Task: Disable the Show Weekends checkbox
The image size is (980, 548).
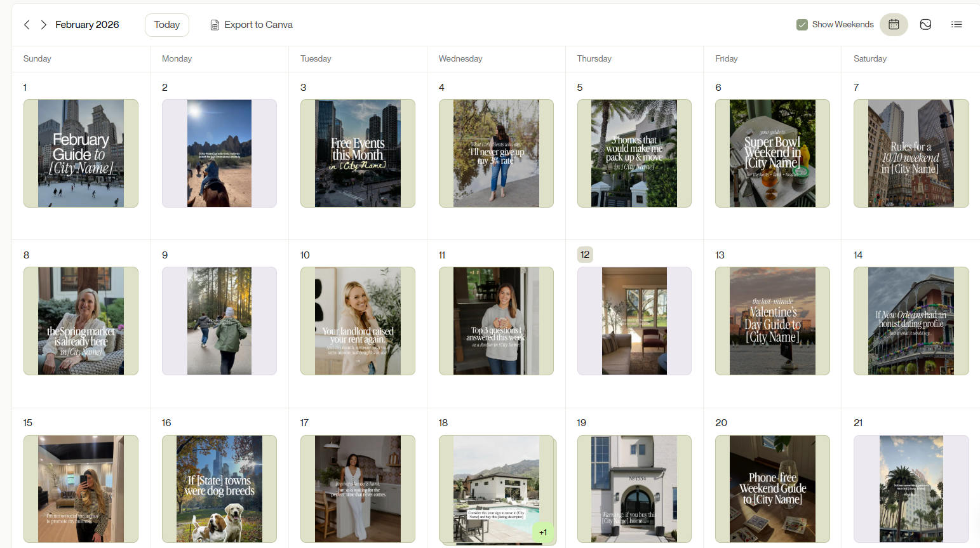Action: pyautogui.click(x=803, y=24)
